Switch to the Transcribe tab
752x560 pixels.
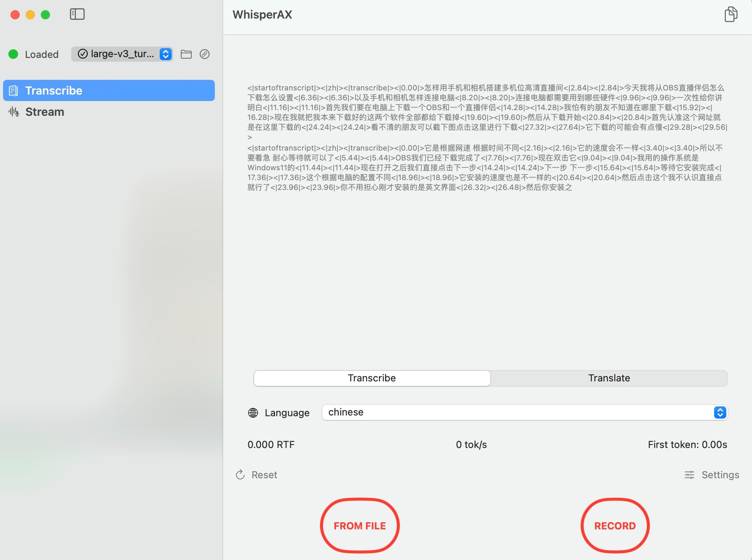click(x=109, y=90)
